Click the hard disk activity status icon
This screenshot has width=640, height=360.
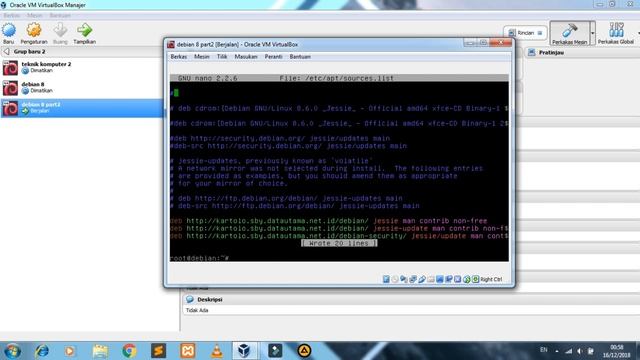click(x=386, y=279)
